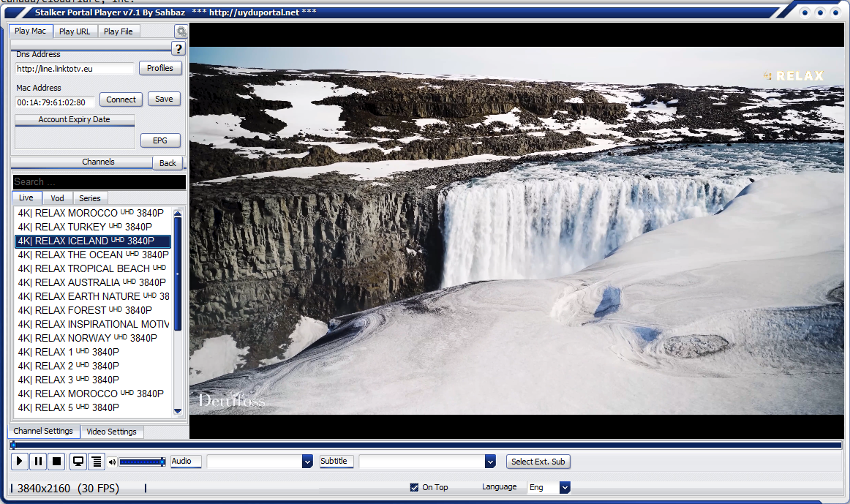Open the Vod tab
Viewport: 850px width, 504px height.
pos(57,198)
